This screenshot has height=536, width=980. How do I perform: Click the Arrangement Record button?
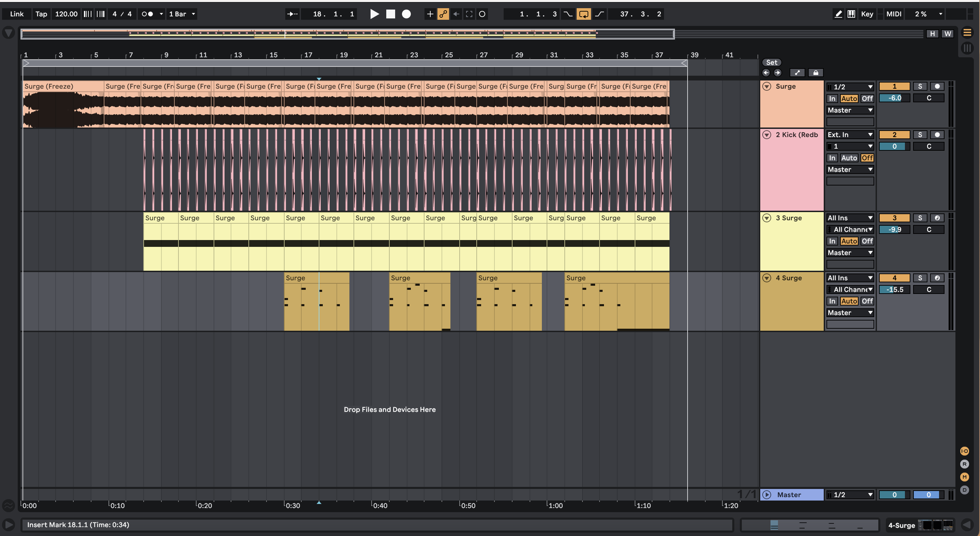[x=406, y=14]
